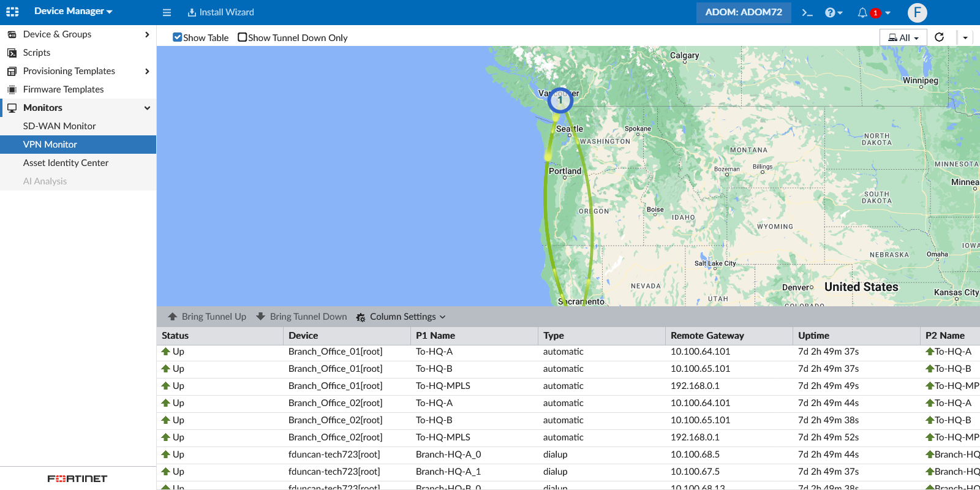Open Firmware Templates in sidebar
This screenshot has width=980, height=490.
pyautogui.click(x=78, y=89)
